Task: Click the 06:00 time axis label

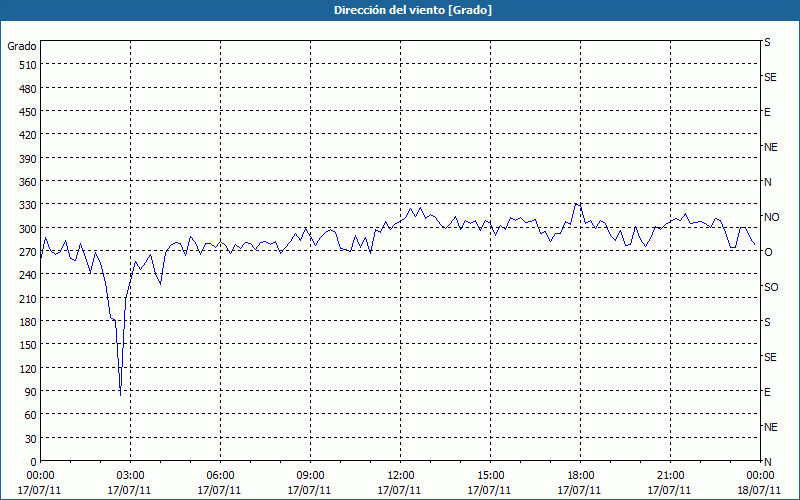Action: (220, 476)
